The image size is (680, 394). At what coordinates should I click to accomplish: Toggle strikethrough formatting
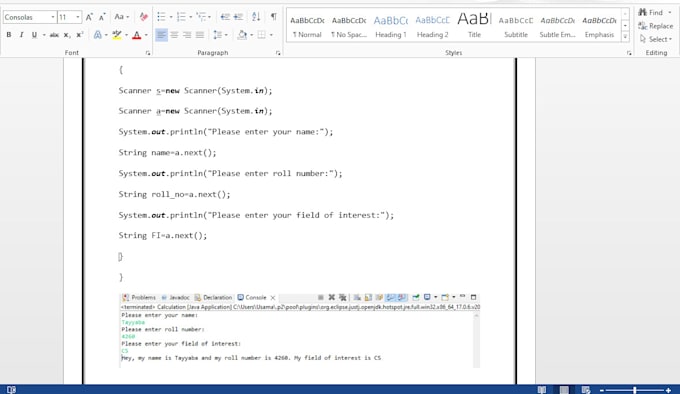coord(54,35)
